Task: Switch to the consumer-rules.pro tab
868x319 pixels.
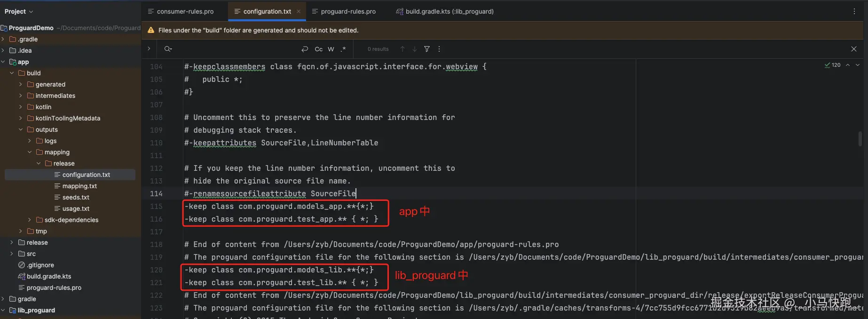Action: (x=185, y=11)
